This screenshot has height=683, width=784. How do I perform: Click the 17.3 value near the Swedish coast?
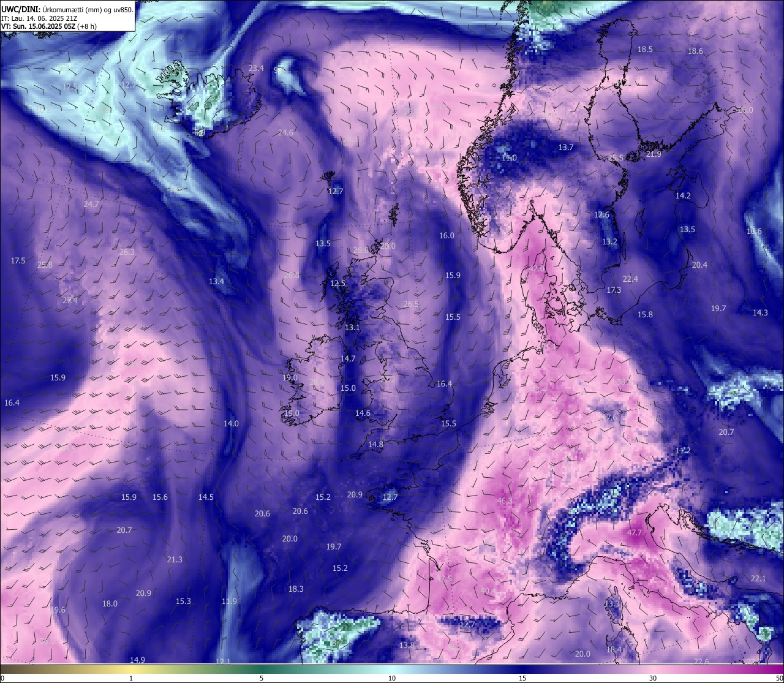[614, 290]
